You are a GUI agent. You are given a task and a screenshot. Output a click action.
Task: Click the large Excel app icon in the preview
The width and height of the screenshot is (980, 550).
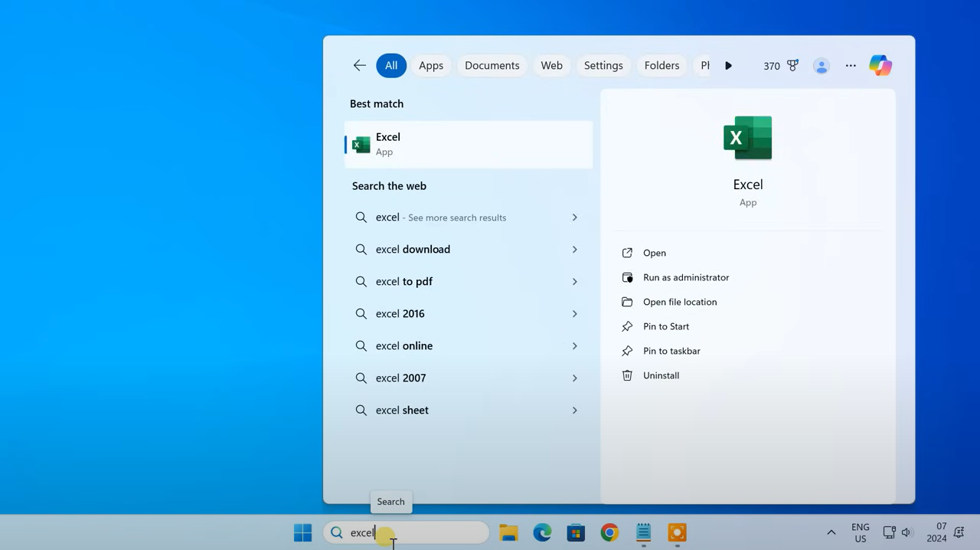(748, 138)
